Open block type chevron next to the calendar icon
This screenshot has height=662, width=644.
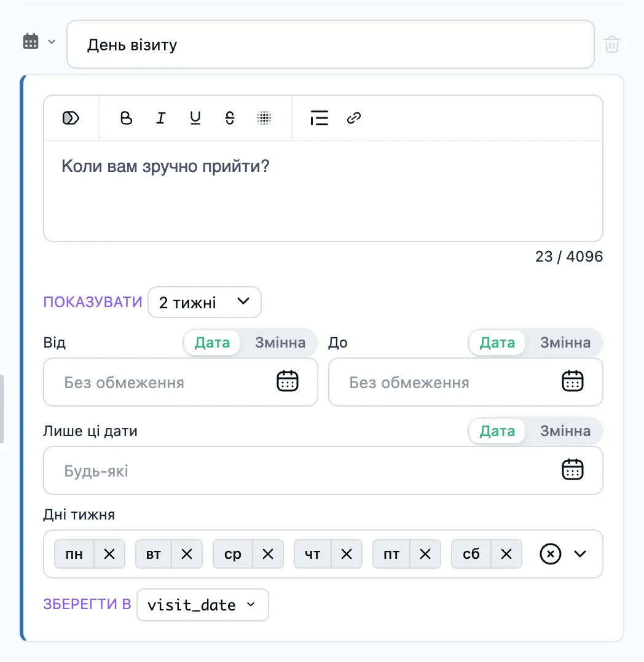(52, 42)
